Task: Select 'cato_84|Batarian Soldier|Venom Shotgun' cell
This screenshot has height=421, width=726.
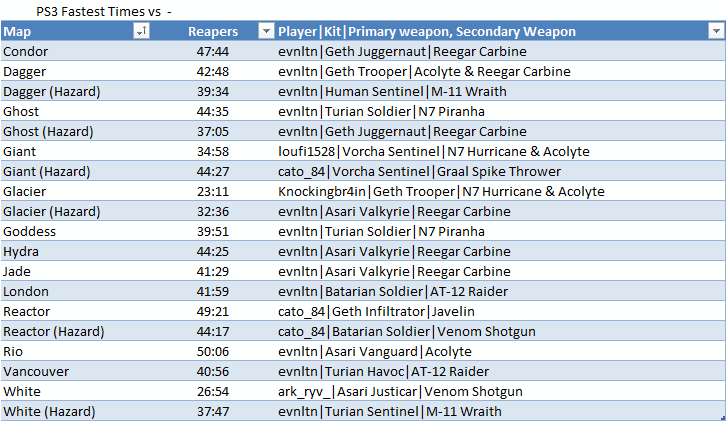Action: click(501, 331)
